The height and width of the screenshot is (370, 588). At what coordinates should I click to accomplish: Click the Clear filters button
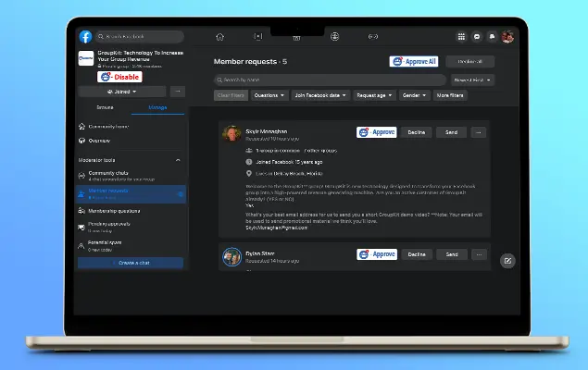(x=231, y=95)
